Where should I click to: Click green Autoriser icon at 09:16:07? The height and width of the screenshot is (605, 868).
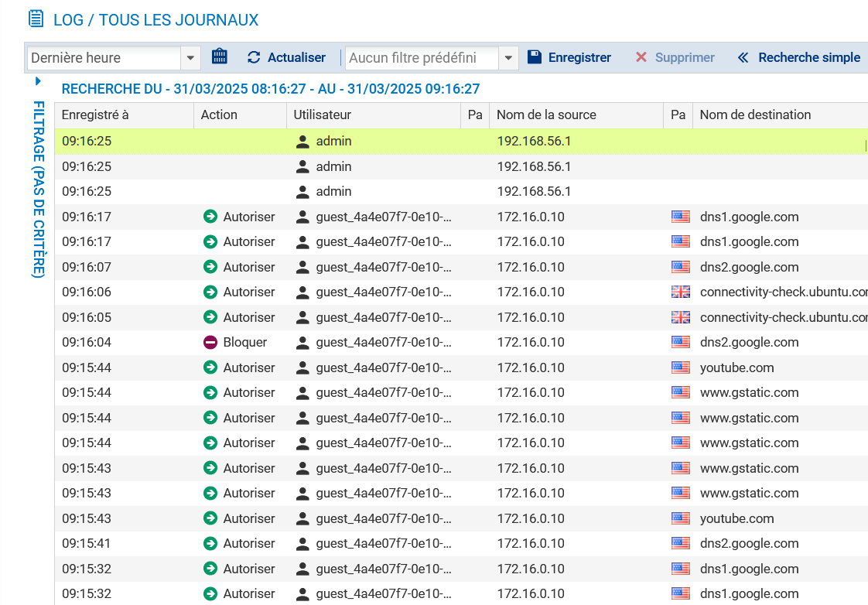click(210, 267)
